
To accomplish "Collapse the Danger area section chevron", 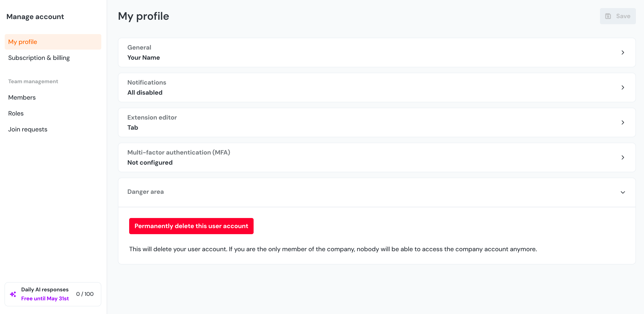I will coord(623,192).
